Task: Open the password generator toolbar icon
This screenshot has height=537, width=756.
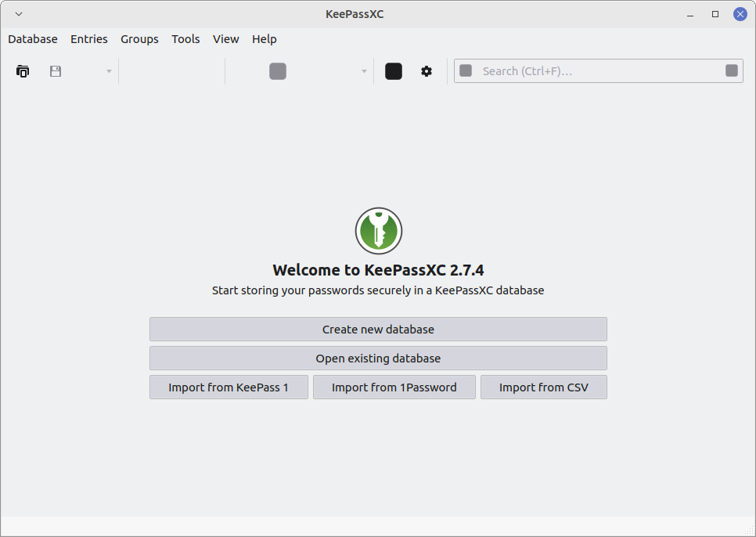Action: (x=277, y=70)
